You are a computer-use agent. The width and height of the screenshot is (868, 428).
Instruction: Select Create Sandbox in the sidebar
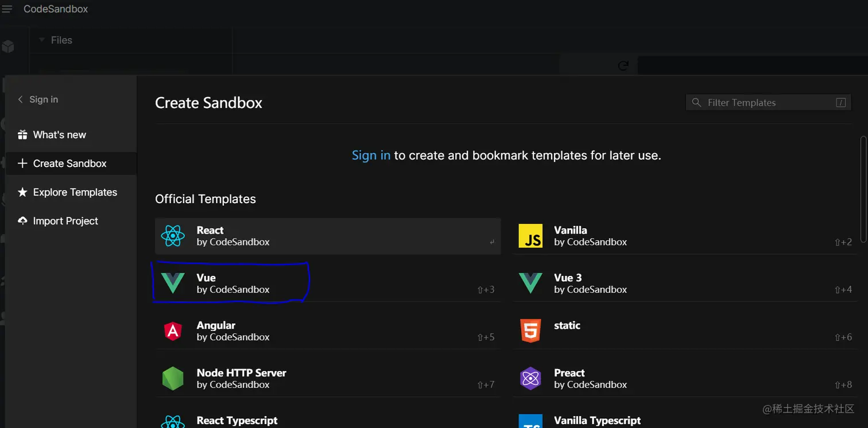click(69, 164)
